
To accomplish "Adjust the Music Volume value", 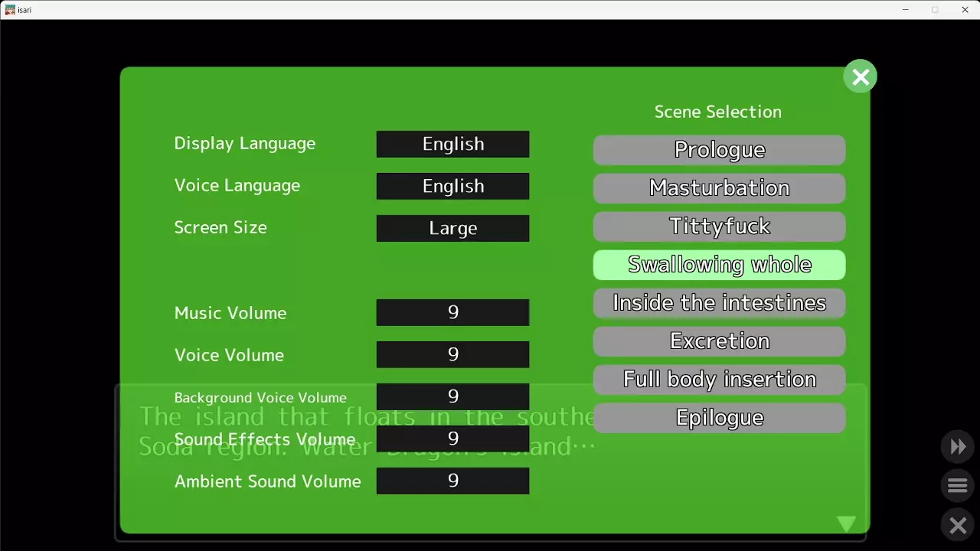I will (452, 312).
